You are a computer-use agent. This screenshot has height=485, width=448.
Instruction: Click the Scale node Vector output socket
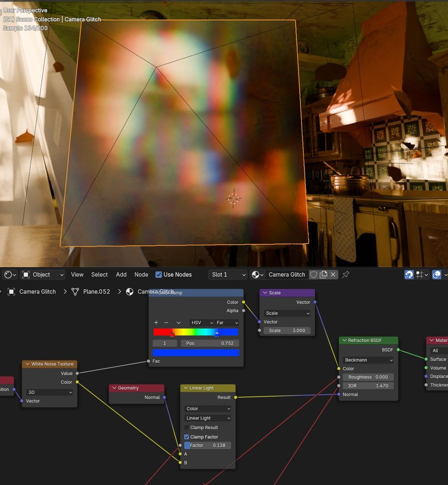click(315, 302)
